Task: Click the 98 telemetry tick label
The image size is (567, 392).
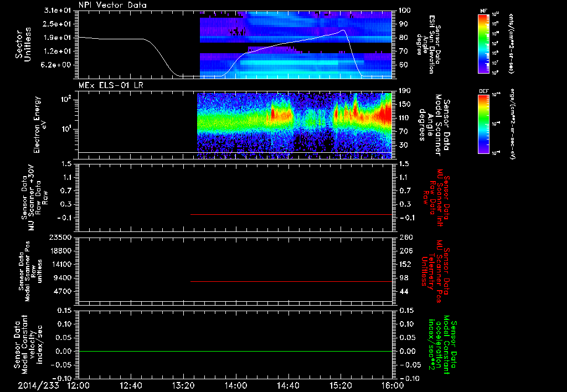Action: [404, 278]
